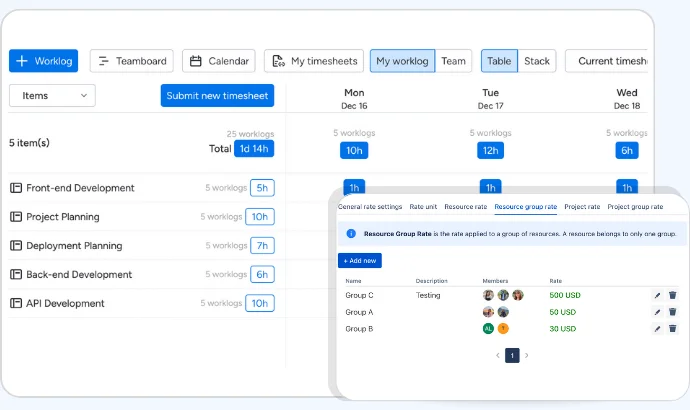Image resolution: width=690 pixels, height=410 pixels.
Task: Go to next page of group rates
Action: (527, 355)
